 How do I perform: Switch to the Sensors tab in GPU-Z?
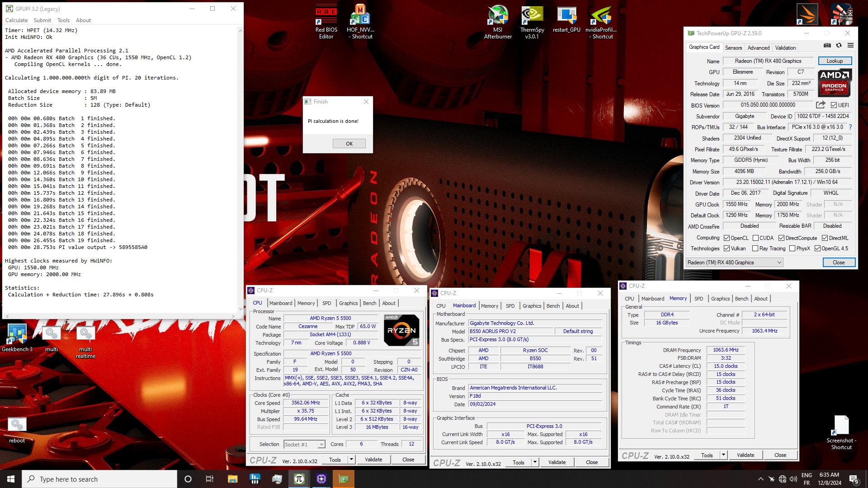(x=733, y=48)
